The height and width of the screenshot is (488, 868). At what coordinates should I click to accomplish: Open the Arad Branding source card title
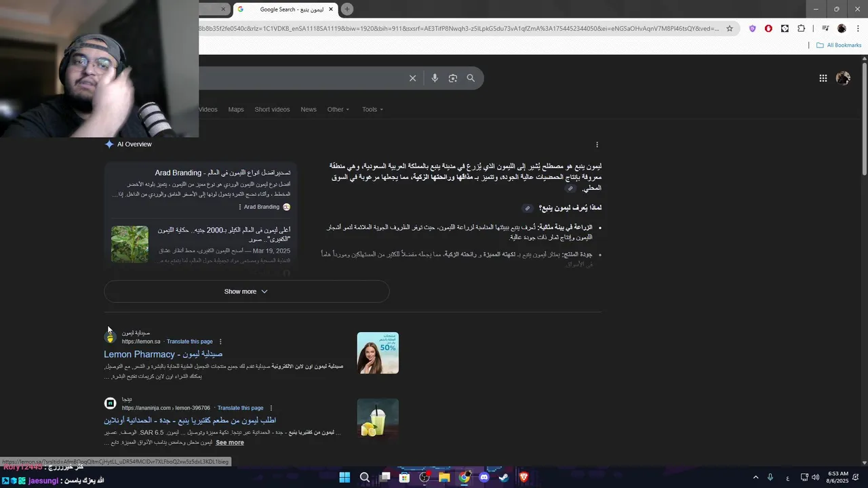coord(223,173)
